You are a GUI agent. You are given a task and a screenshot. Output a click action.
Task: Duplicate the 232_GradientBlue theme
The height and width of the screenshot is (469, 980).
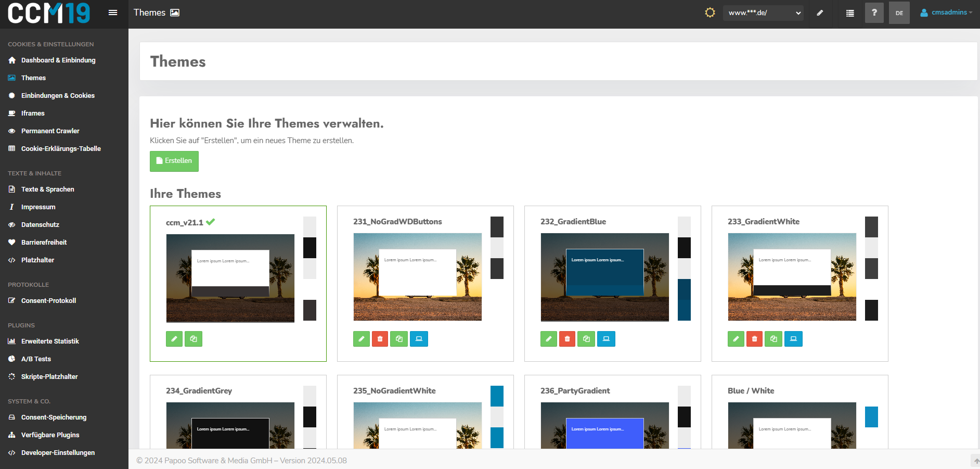coord(586,339)
